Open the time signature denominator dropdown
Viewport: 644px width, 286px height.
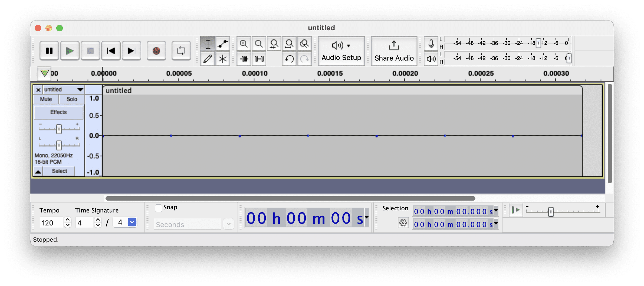(x=132, y=222)
